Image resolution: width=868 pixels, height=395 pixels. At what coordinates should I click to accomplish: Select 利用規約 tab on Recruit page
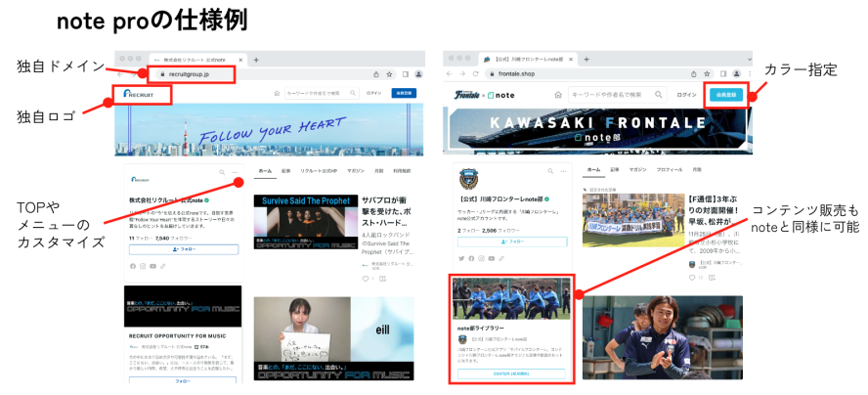click(402, 171)
